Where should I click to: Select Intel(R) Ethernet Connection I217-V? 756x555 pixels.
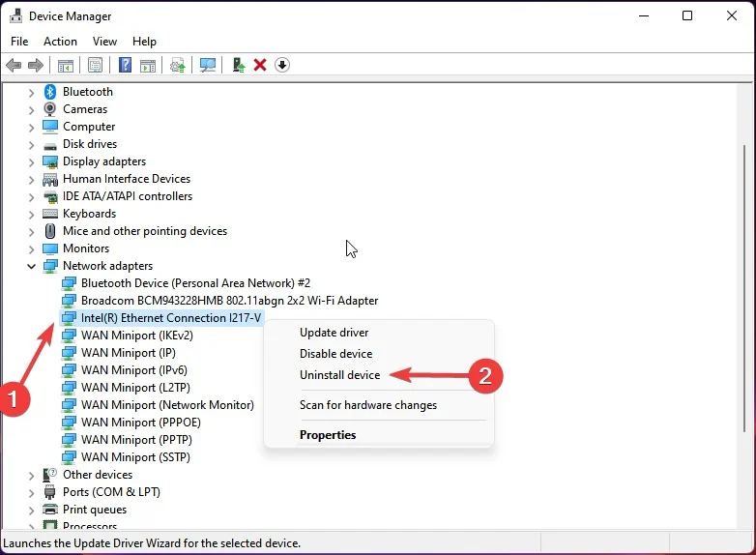pos(171,318)
